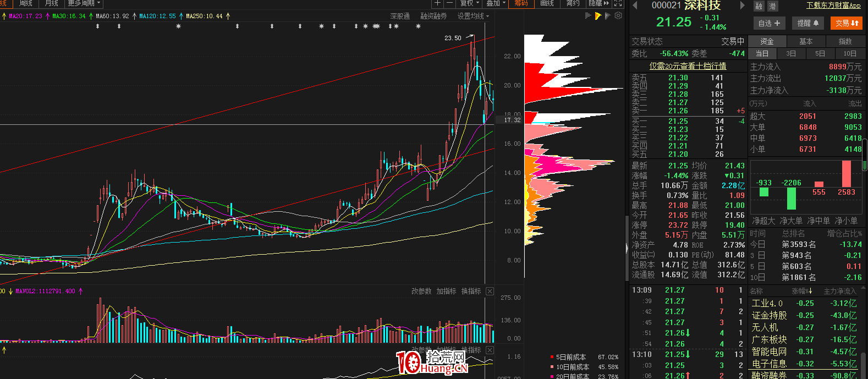
Task: Open the 智能电网 sector row
Action: 804,351
